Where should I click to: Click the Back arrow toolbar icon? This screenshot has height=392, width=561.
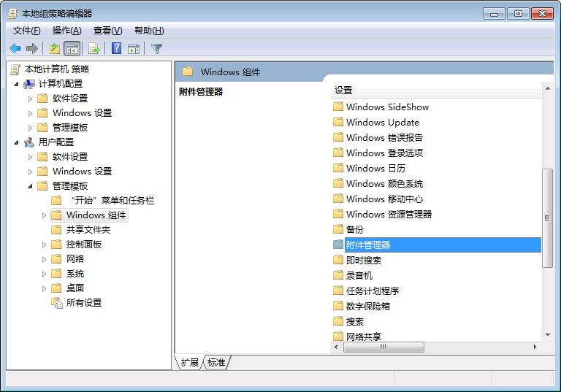[15, 48]
